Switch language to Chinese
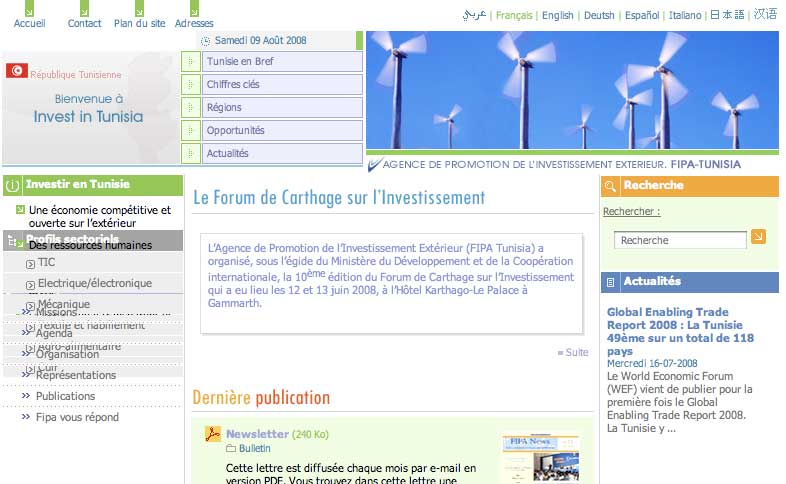Image resolution: width=786 pixels, height=484 pixels. tap(765, 14)
